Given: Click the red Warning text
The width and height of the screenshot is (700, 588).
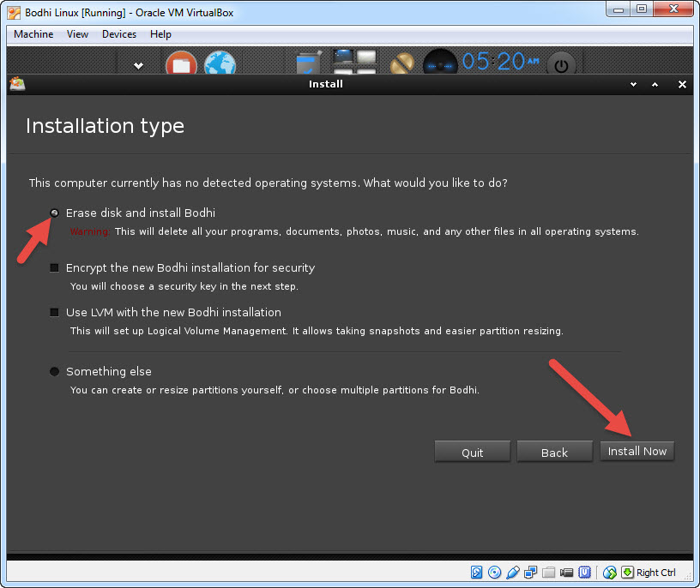Looking at the screenshot, I should click(x=89, y=231).
